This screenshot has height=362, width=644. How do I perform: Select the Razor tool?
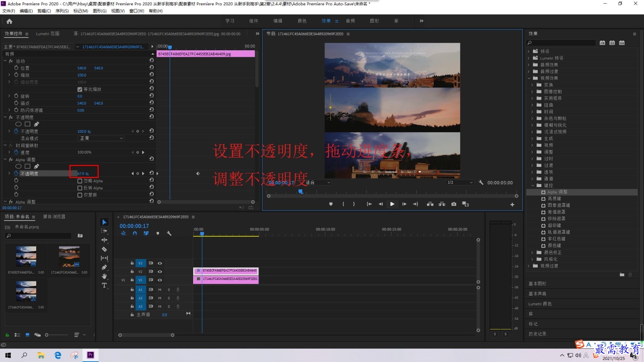(x=104, y=249)
